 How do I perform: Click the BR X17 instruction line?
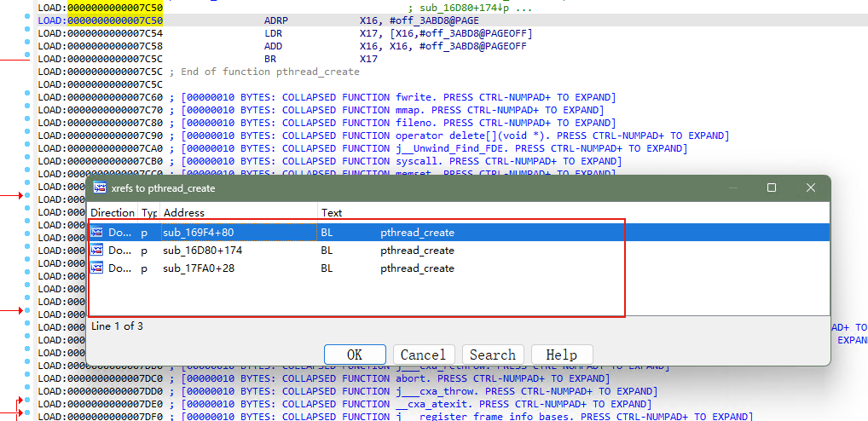point(207,59)
